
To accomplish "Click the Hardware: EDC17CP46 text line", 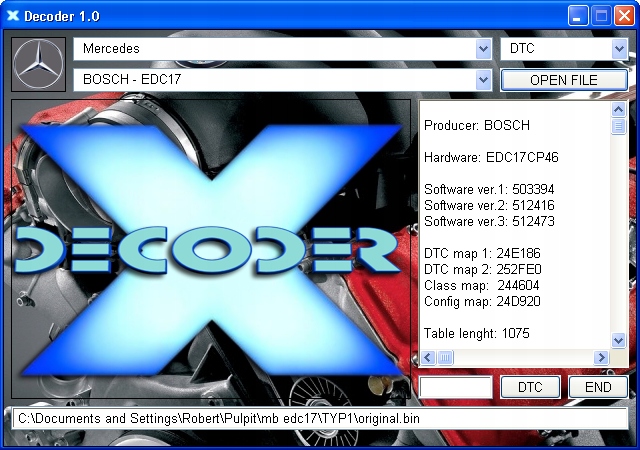I will 491,157.
